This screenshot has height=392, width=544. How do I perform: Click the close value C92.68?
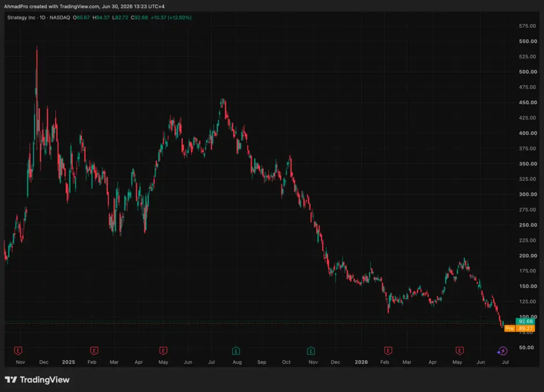pos(140,17)
